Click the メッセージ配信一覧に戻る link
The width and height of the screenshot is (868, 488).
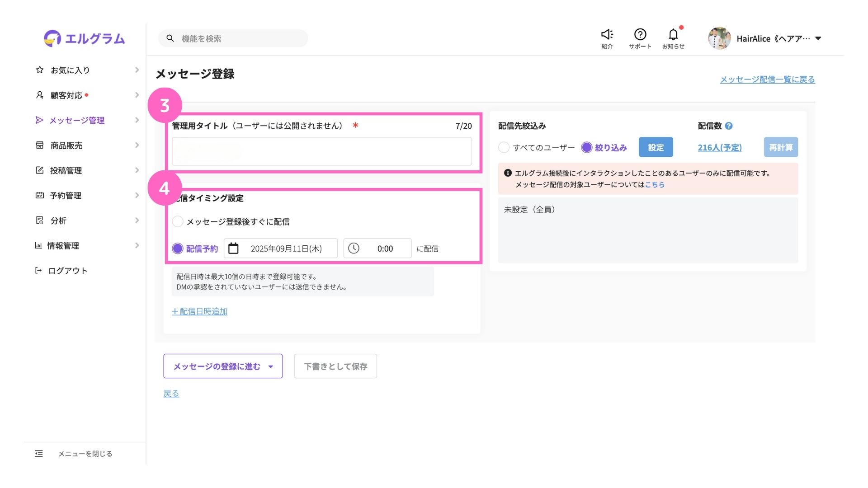click(767, 80)
